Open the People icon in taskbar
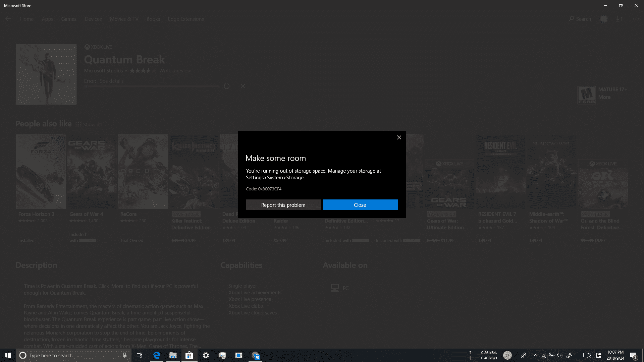Viewport: 644px width, 362px height. click(523, 355)
